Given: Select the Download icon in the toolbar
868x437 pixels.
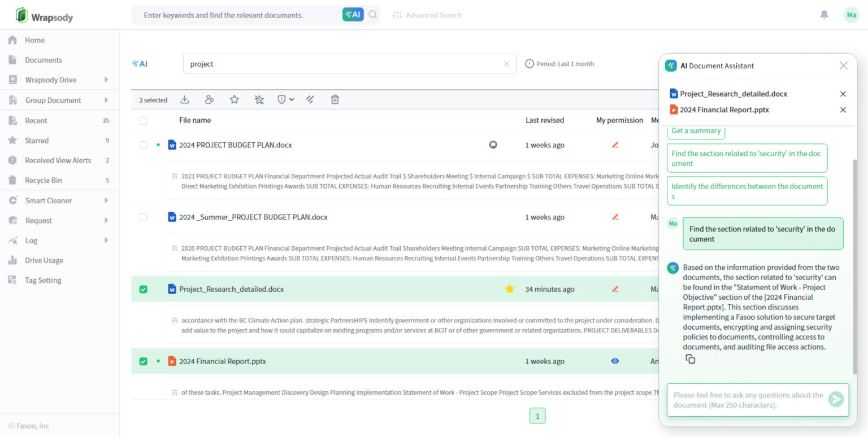Looking at the screenshot, I should (184, 99).
